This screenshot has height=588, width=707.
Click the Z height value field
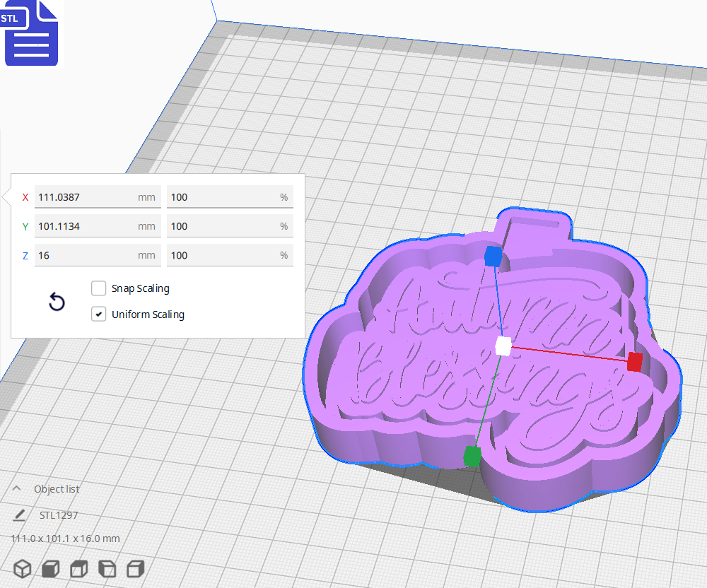tap(98, 255)
